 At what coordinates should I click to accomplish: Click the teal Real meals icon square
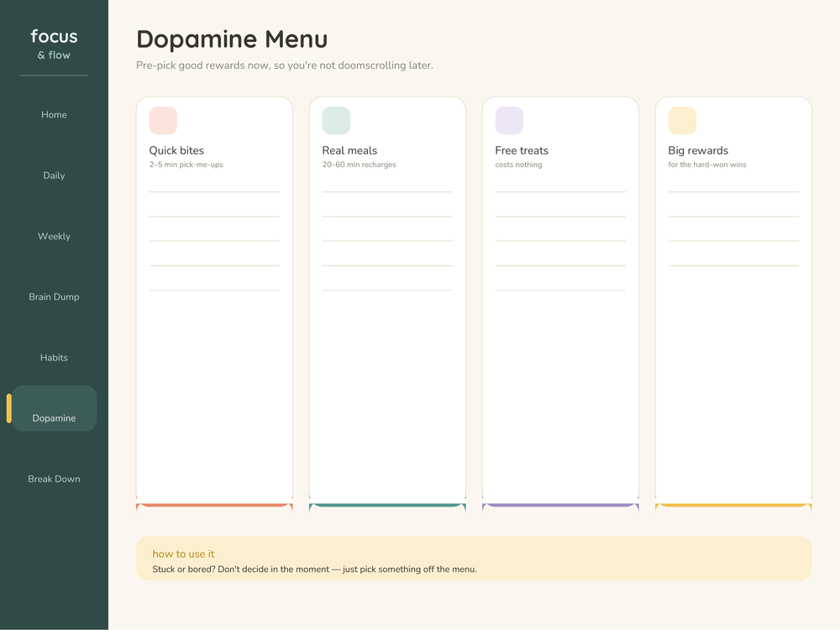coord(337,120)
